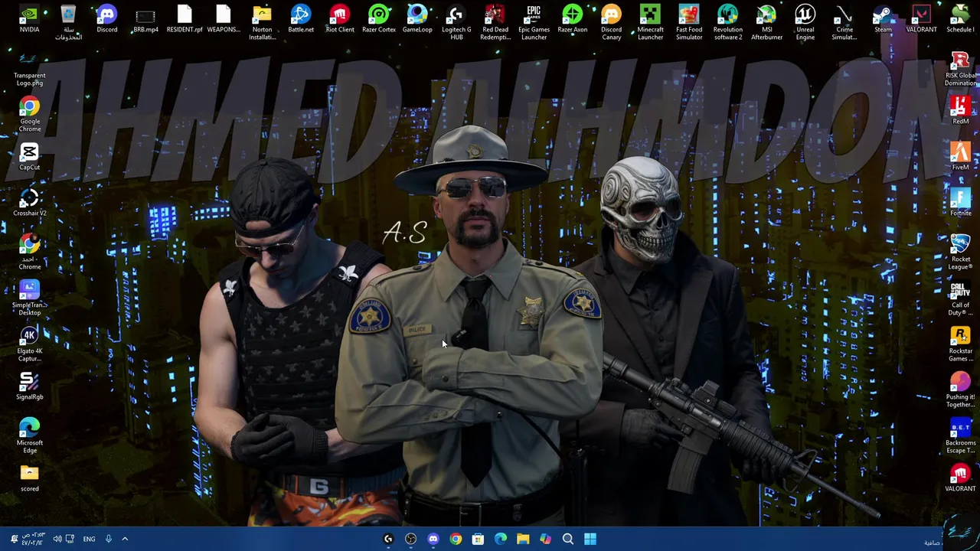
Task: Select the VALORANT icon below Backrooms Escape
Action: tap(960, 478)
